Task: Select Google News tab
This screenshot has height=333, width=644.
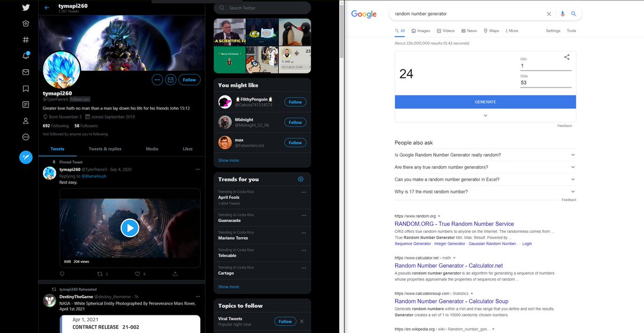Action: [469, 31]
